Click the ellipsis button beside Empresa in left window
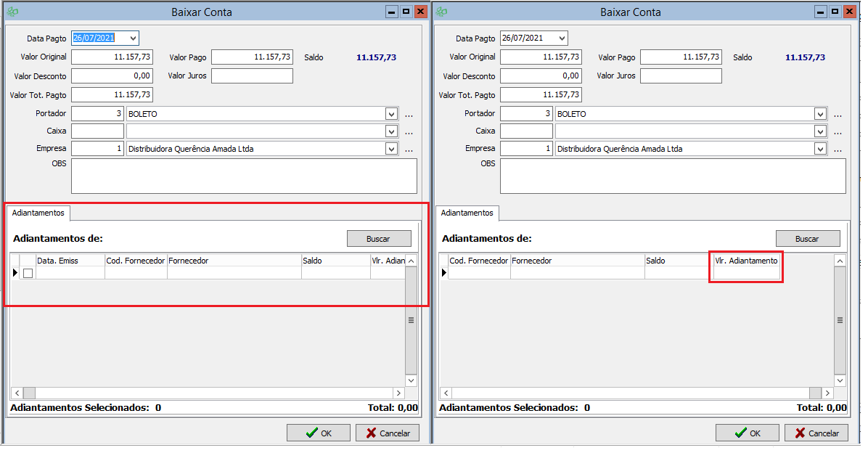The image size is (868, 453). (x=409, y=150)
